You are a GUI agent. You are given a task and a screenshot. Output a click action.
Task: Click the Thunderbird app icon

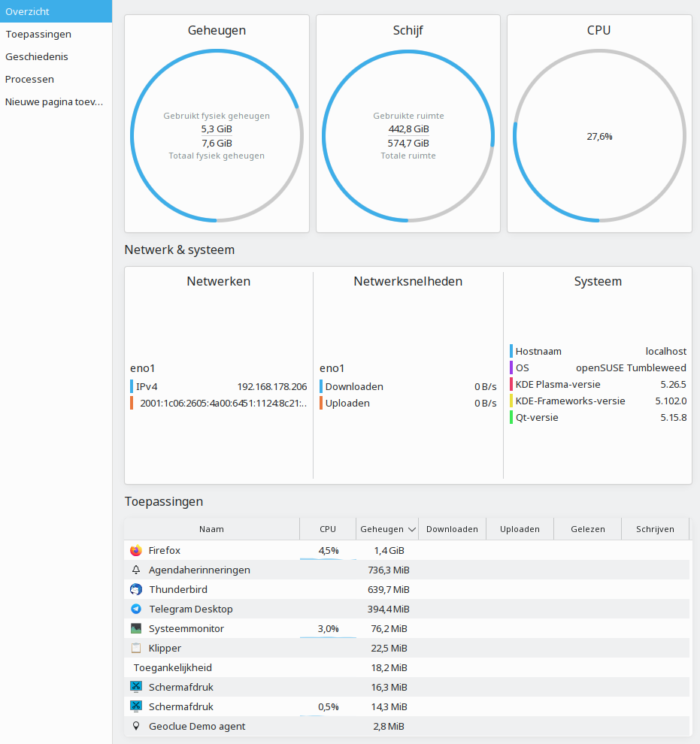pyautogui.click(x=136, y=589)
